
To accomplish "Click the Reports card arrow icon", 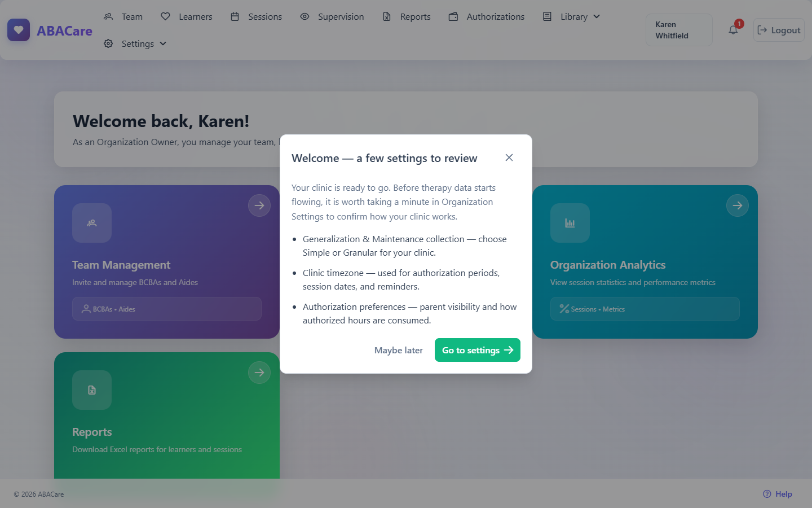I will (259, 373).
